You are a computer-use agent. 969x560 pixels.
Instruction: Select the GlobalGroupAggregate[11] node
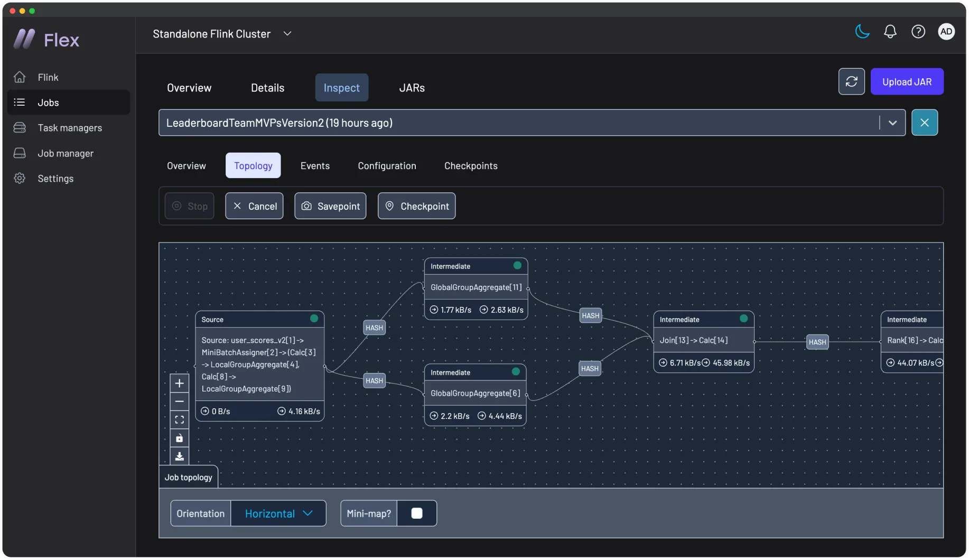[476, 288]
